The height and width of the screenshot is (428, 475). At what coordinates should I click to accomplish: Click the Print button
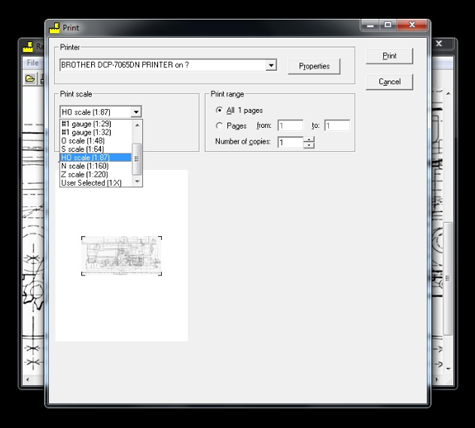[x=389, y=56]
